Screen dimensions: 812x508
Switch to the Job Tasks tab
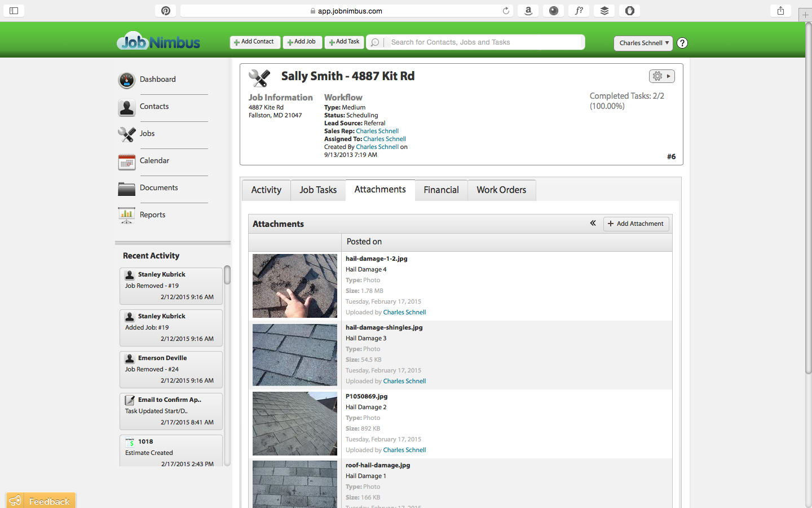click(x=318, y=190)
